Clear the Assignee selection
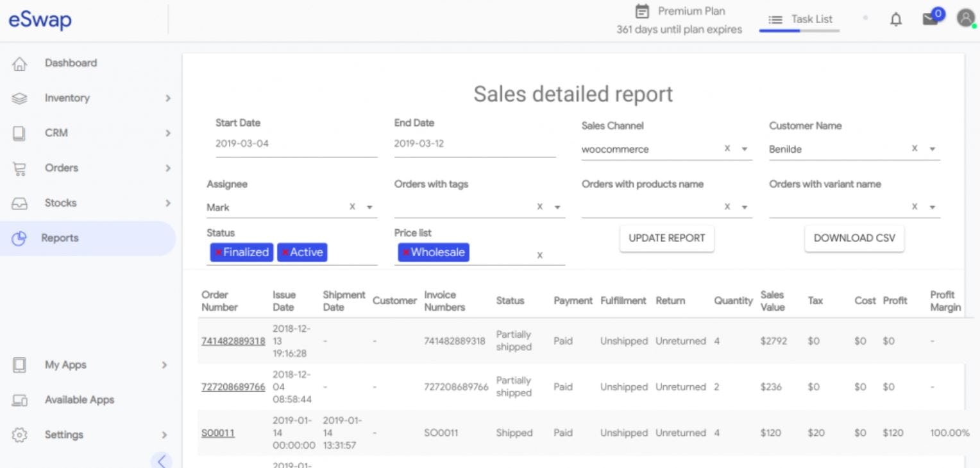The height and width of the screenshot is (468, 980). tap(352, 207)
